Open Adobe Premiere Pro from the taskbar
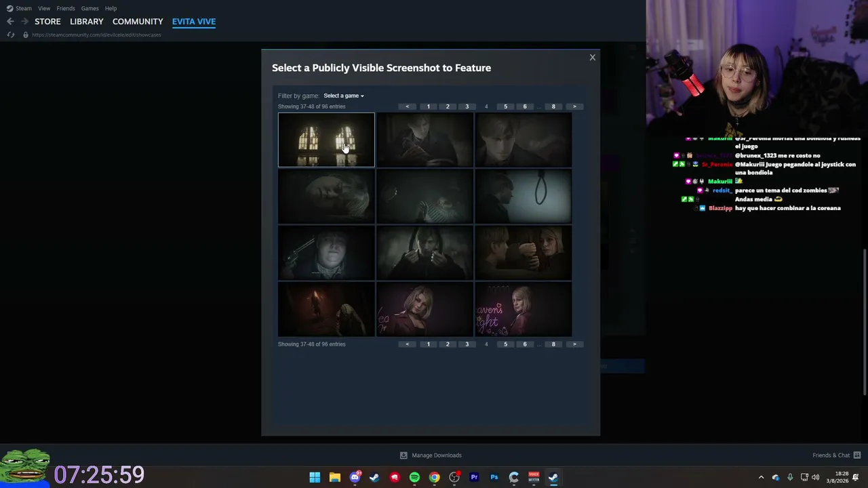The image size is (868, 488). [x=474, y=477]
